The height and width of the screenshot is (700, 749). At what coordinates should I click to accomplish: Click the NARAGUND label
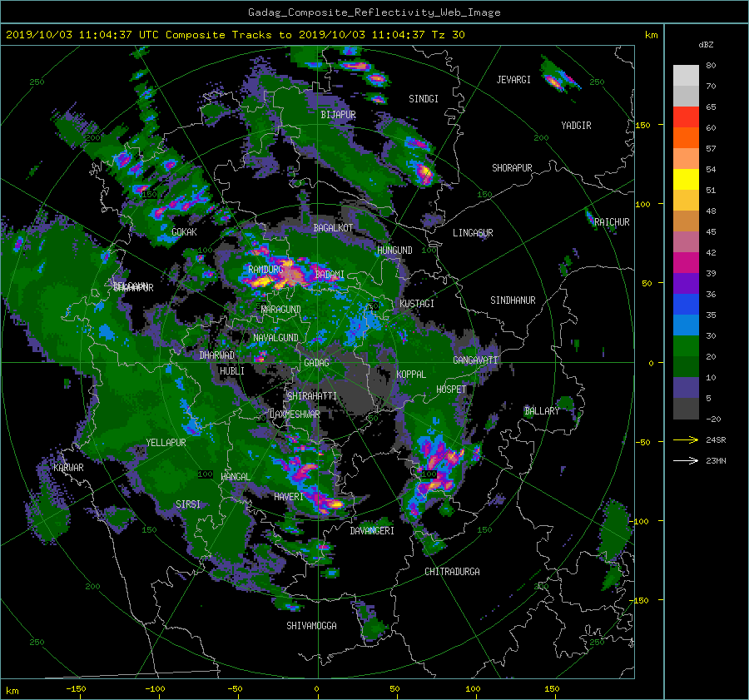pyautogui.click(x=281, y=310)
